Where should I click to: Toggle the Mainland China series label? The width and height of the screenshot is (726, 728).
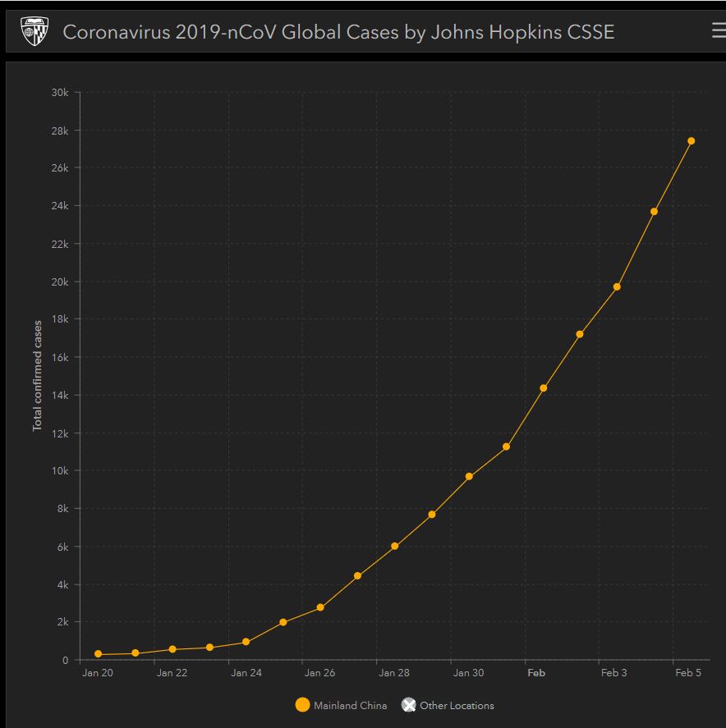pyautogui.click(x=350, y=706)
